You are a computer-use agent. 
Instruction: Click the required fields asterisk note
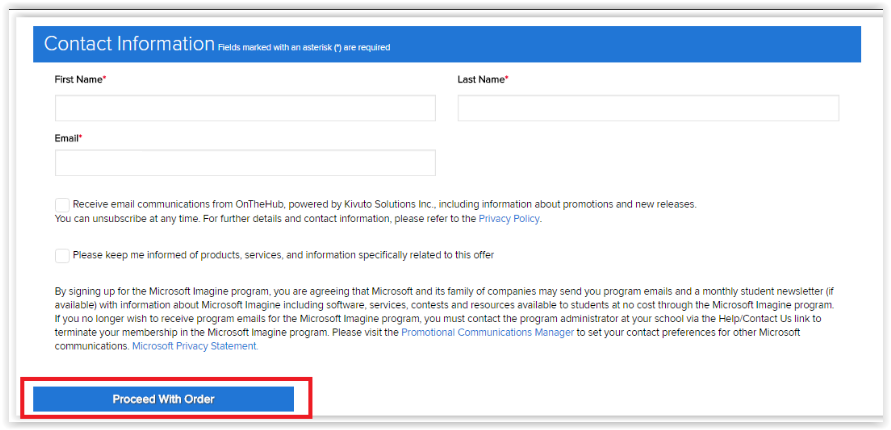point(304,48)
